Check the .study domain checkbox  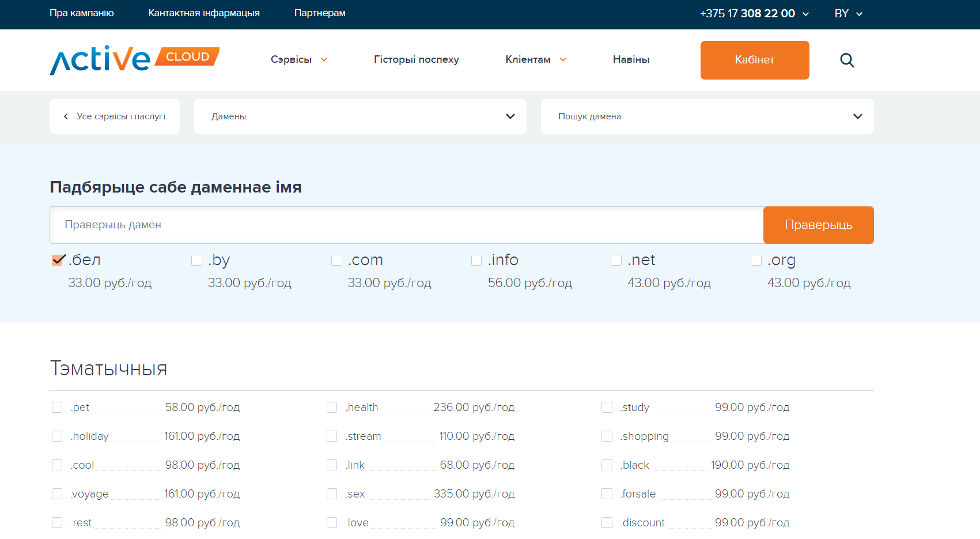pos(607,408)
